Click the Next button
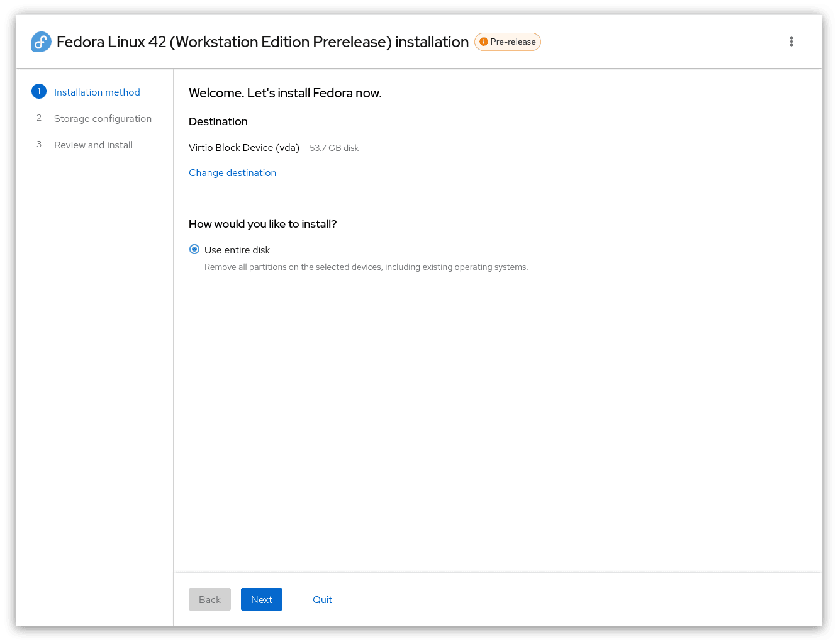The height and width of the screenshot is (644, 838). 262,599
